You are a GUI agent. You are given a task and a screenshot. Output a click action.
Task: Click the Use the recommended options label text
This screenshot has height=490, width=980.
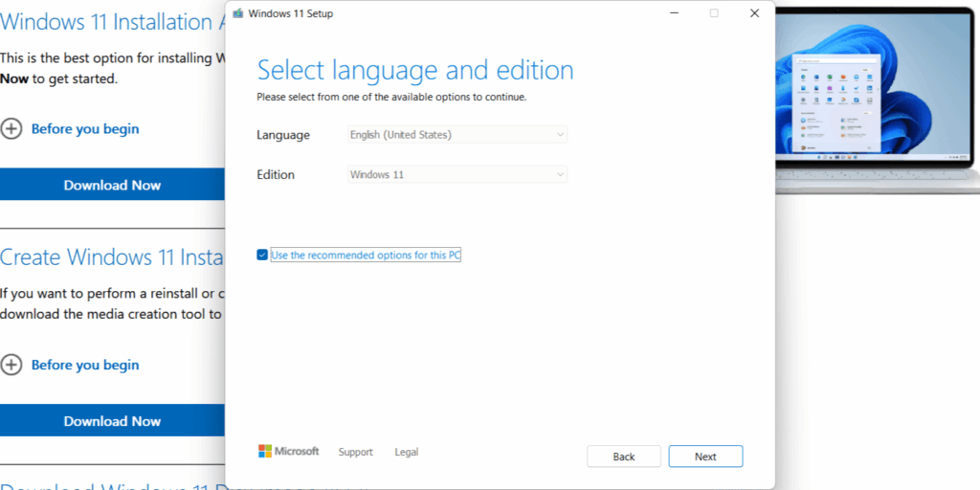click(366, 255)
